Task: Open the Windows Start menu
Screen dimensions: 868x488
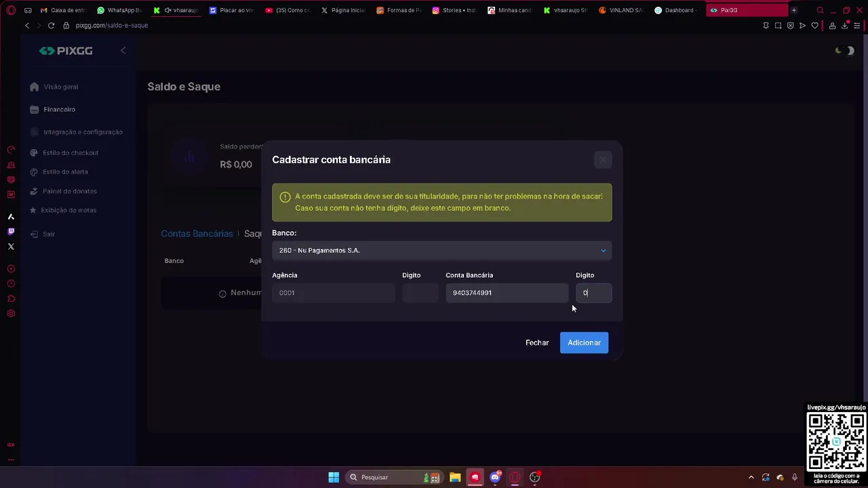Action: click(x=334, y=477)
